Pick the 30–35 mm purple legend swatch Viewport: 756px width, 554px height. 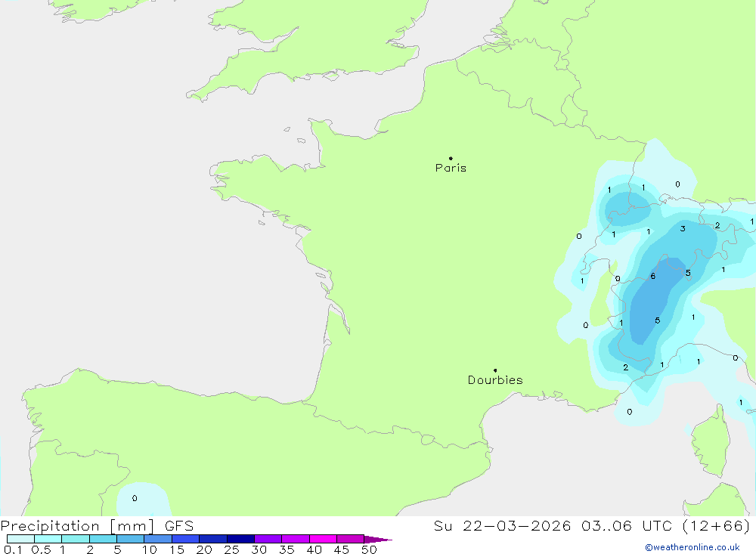268,539
